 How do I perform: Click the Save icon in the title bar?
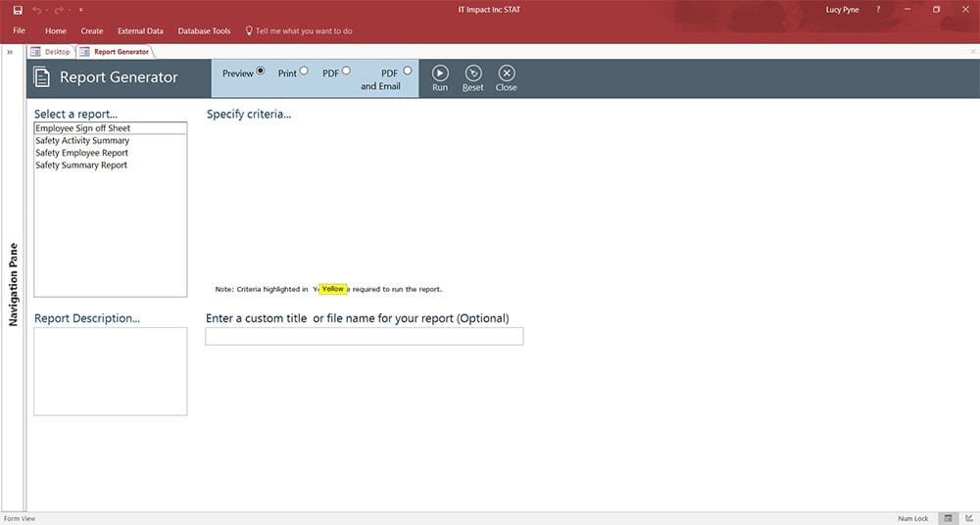pos(18,10)
